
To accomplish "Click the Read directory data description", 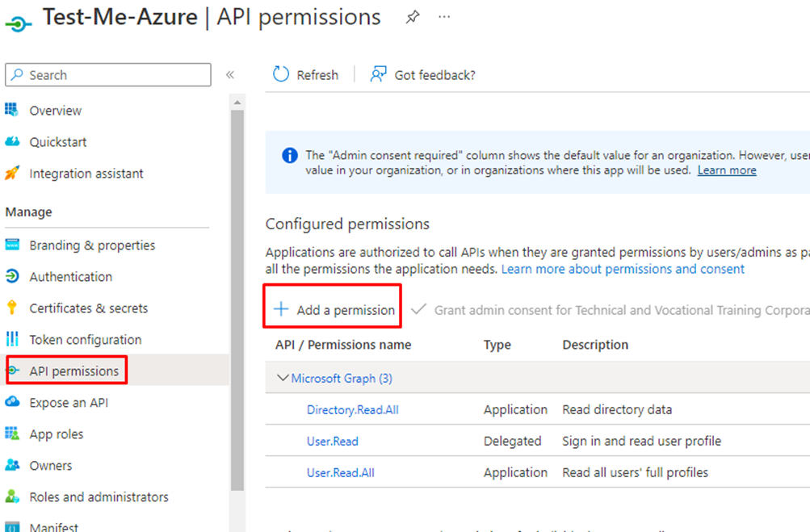I will coord(617,409).
